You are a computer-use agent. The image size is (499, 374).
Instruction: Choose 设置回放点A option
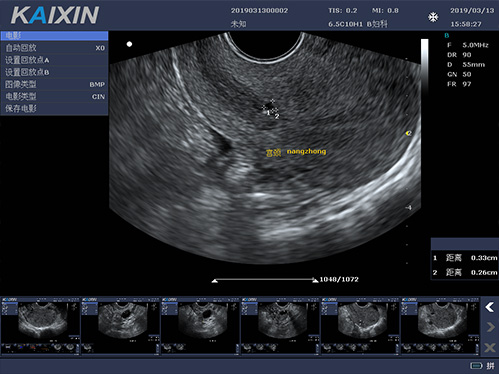54,60
